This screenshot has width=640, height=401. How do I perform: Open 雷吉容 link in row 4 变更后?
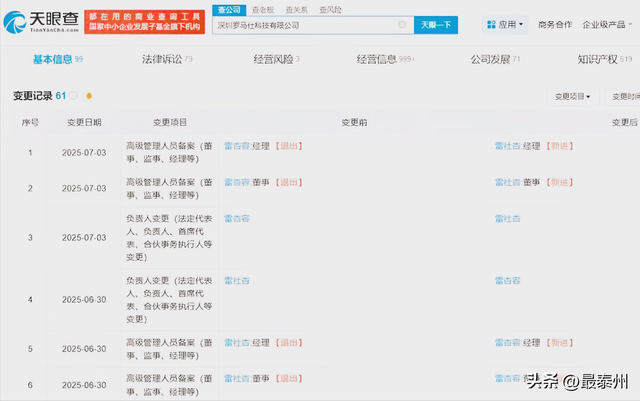[x=507, y=281]
